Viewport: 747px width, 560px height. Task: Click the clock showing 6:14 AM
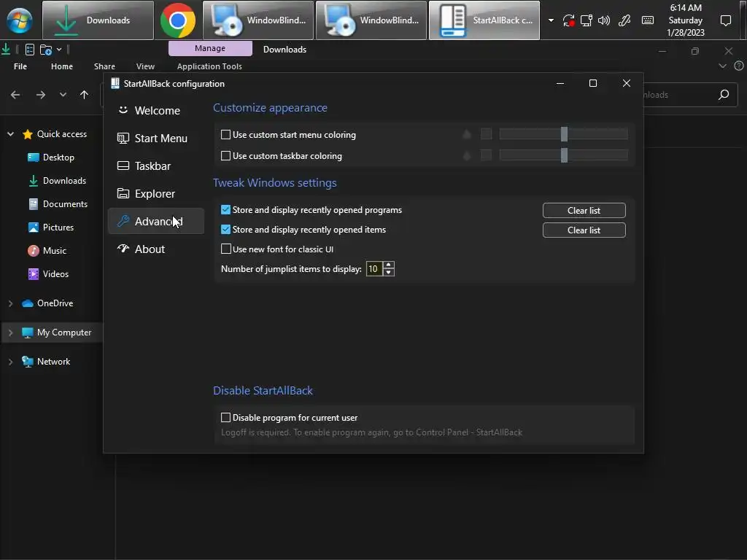(x=686, y=20)
